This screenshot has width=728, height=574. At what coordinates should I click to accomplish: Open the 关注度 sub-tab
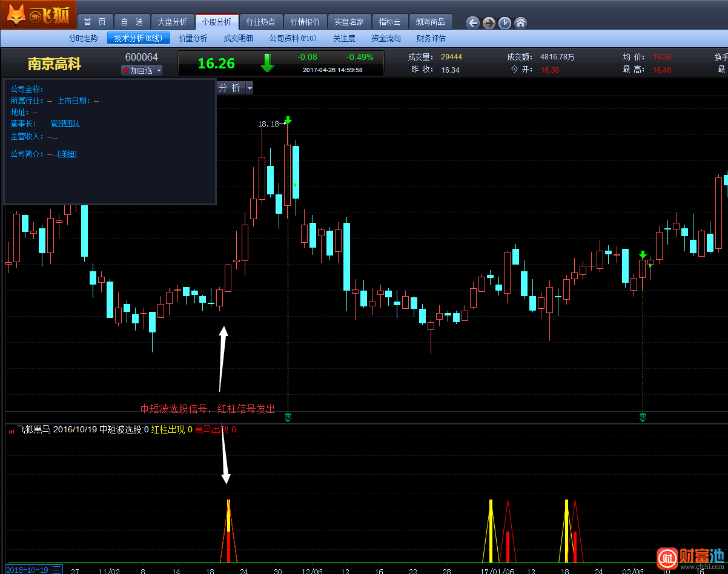[x=344, y=38]
